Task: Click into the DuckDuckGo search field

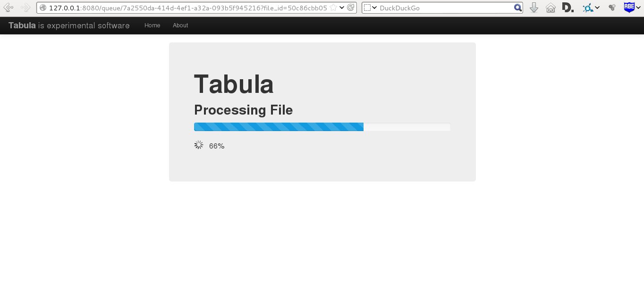Action: click(444, 8)
